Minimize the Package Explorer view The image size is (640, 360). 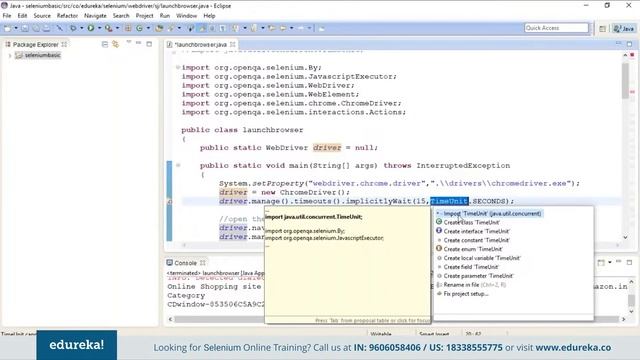139,44
